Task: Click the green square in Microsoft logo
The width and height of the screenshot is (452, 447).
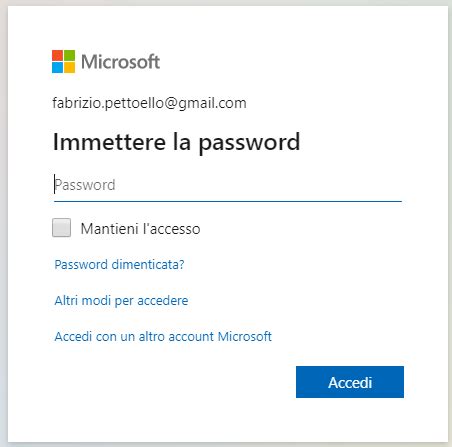Action: point(69,55)
